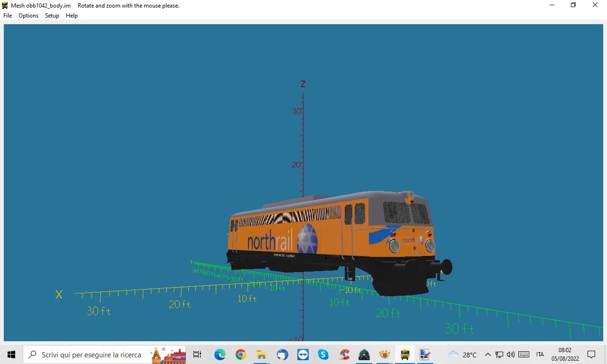Open TeamViewer from taskbar
Screen dimensions: 607x364
pos(303,355)
